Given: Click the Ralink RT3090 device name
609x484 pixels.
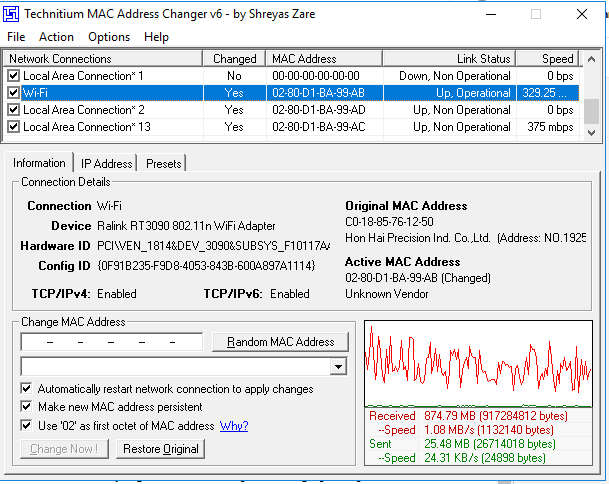Looking at the screenshot, I should [186, 226].
